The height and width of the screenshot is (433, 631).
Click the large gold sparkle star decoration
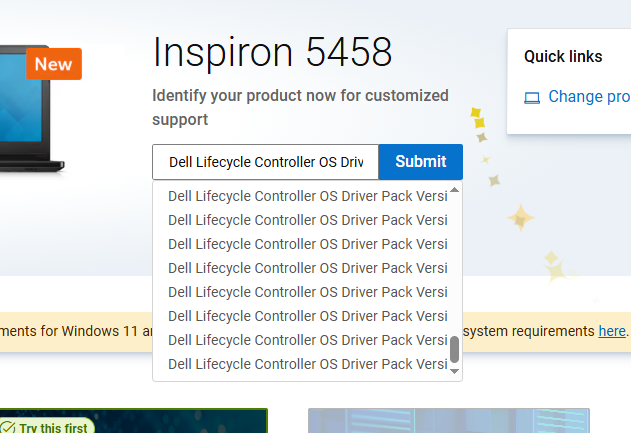[521, 218]
